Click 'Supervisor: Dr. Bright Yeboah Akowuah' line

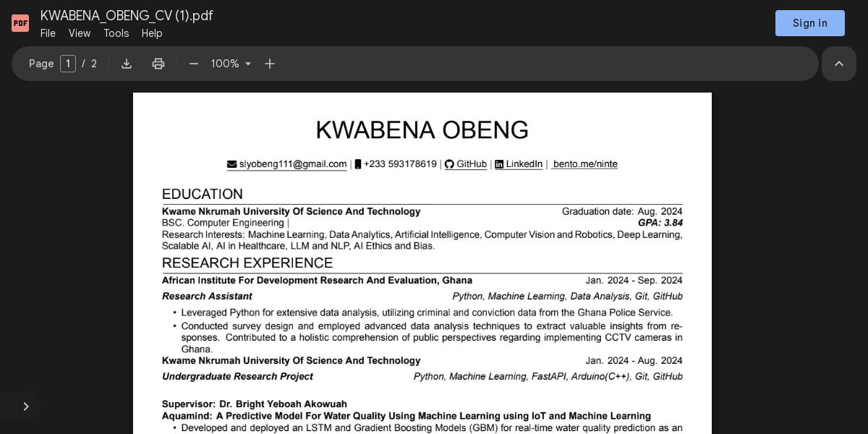pos(255,404)
